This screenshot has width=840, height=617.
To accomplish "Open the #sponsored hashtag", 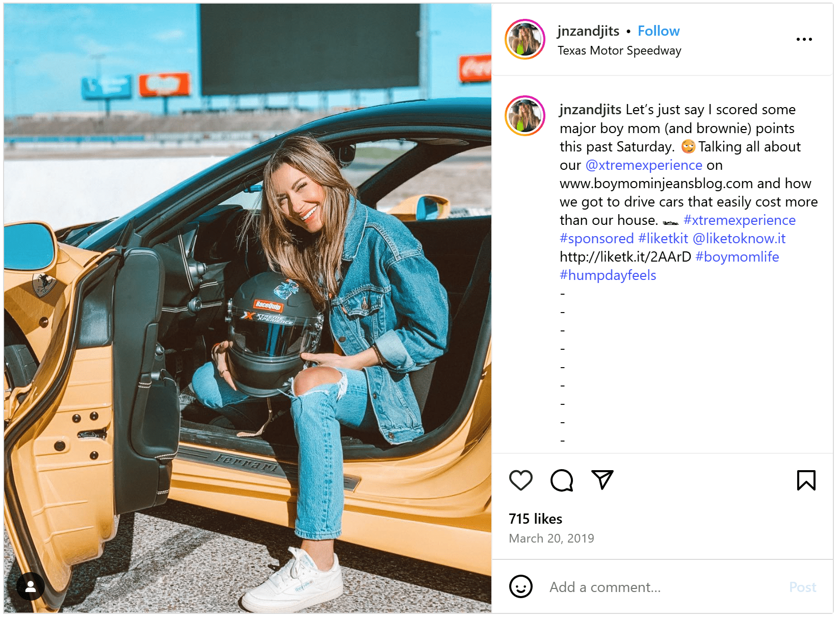I will coord(596,239).
